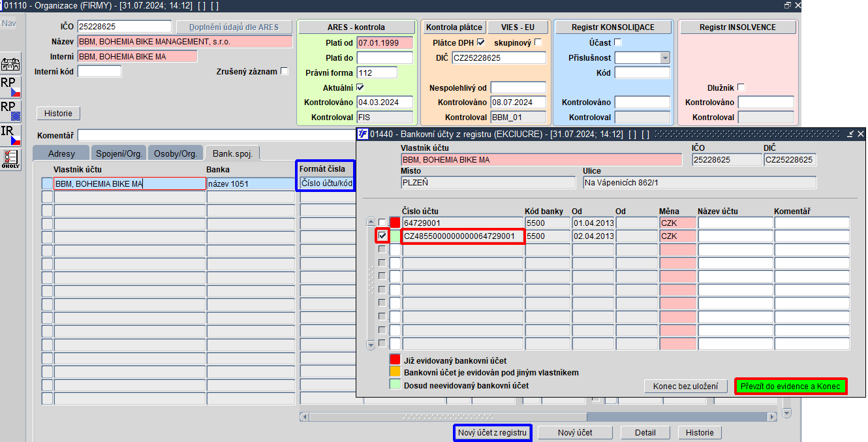This screenshot has width=868, height=442.
Task: Click date cell 01.04.2013
Action: point(593,223)
